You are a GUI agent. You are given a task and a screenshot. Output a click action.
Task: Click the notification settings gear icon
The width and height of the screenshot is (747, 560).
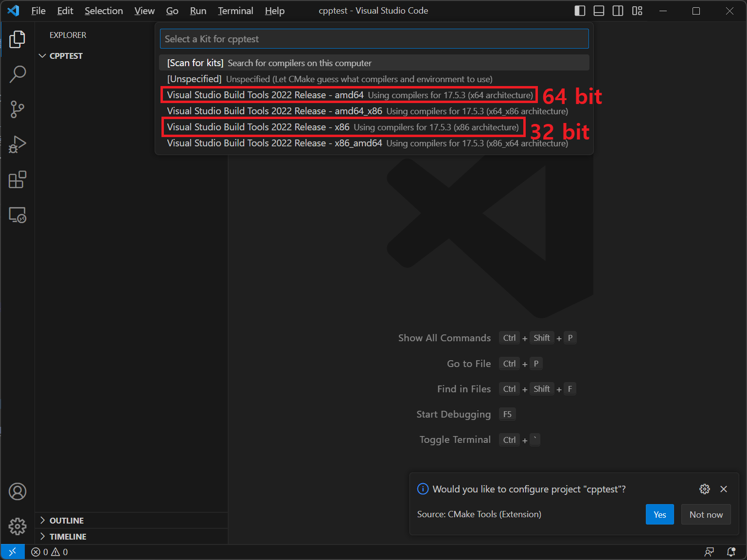point(704,489)
